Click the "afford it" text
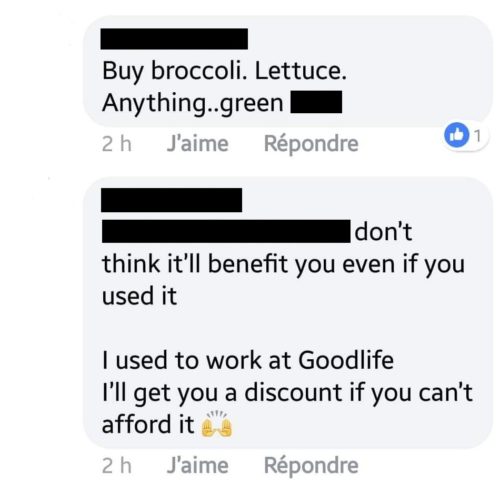This screenshot has height=482, width=500. pyautogui.click(x=148, y=424)
